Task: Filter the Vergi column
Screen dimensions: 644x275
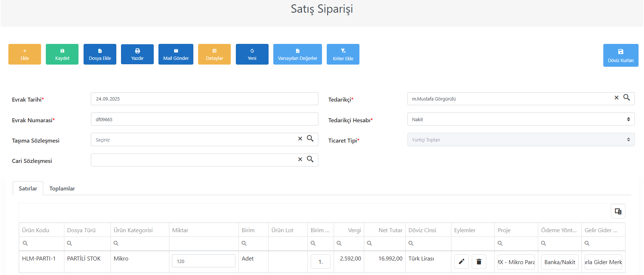Action: [349, 243]
